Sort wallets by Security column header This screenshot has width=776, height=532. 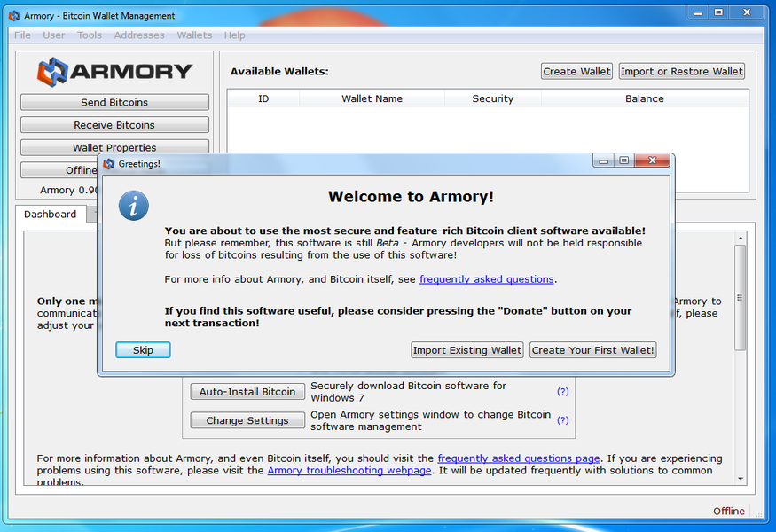tap(493, 98)
